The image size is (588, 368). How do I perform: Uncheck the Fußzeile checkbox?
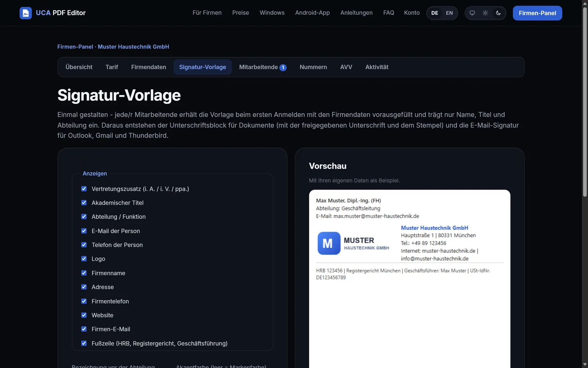(x=84, y=343)
